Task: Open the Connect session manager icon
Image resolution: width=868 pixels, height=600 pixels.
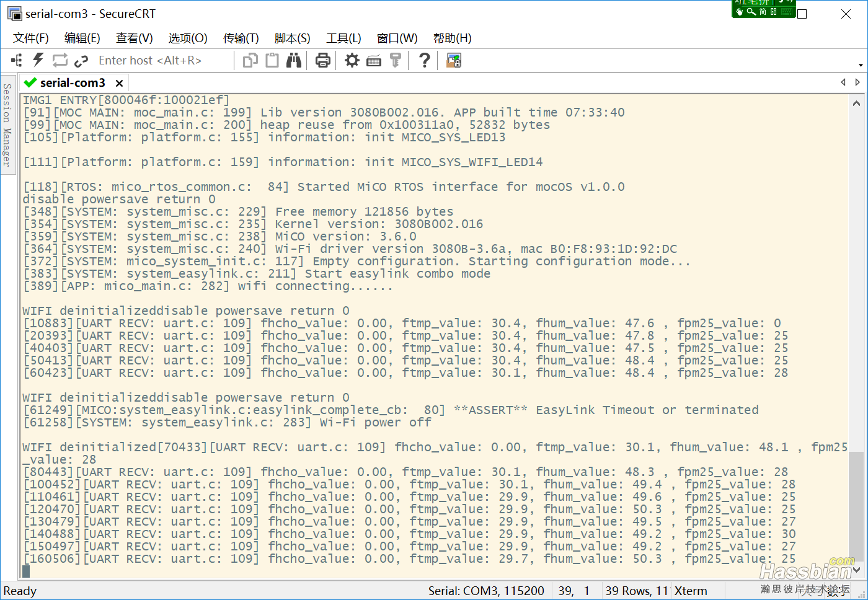Action: pos(17,60)
